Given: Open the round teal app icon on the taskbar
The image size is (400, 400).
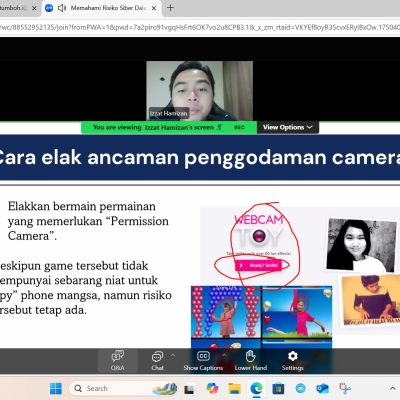Looking at the screenshot, I should (300, 389).
